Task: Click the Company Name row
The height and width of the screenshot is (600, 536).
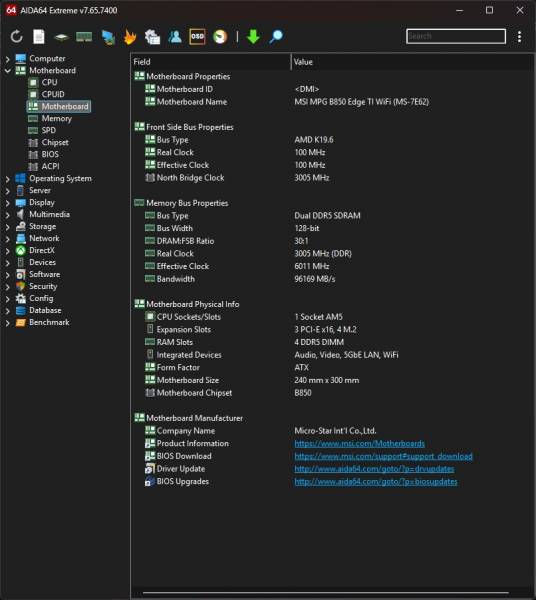Action: (332, 431)
